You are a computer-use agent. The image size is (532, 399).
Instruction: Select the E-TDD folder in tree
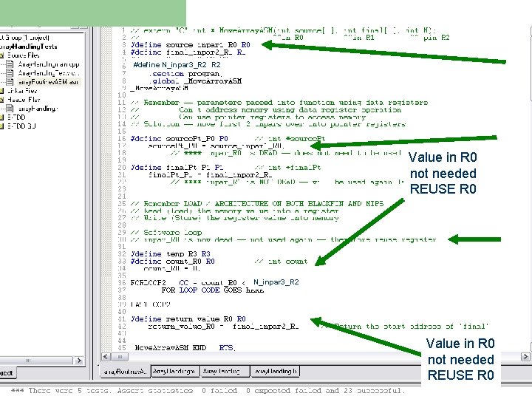pos(16,117)
